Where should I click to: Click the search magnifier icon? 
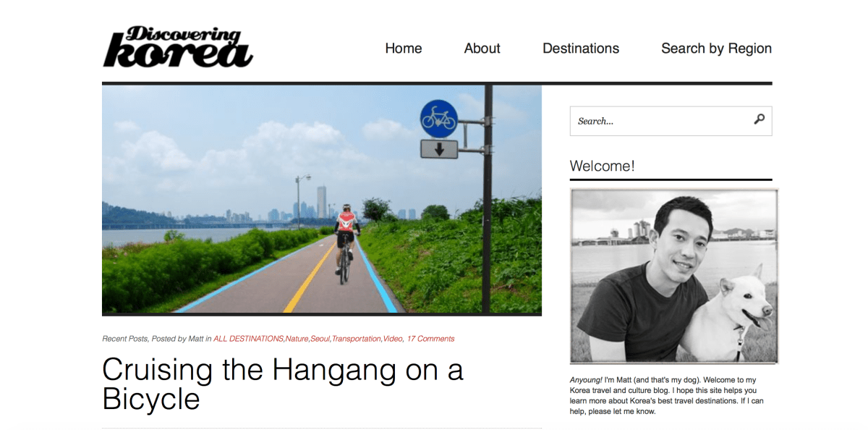759,119
